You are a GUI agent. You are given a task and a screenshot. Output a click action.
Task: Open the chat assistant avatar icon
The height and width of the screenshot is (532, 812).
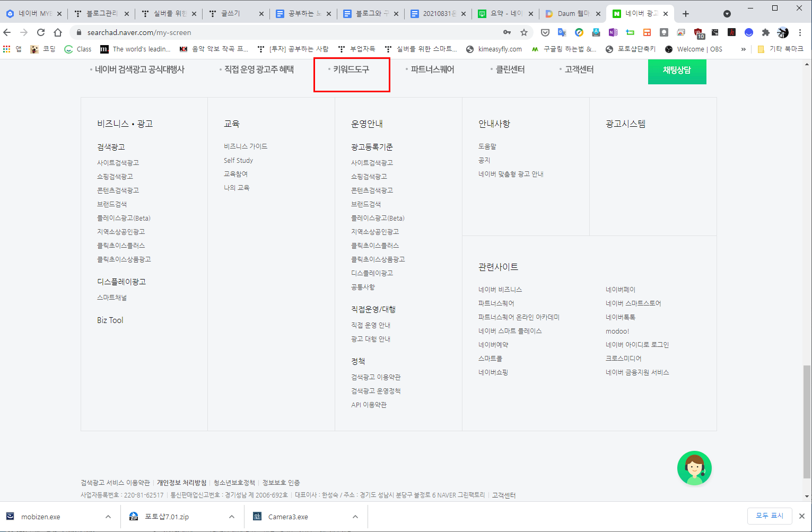694,468
